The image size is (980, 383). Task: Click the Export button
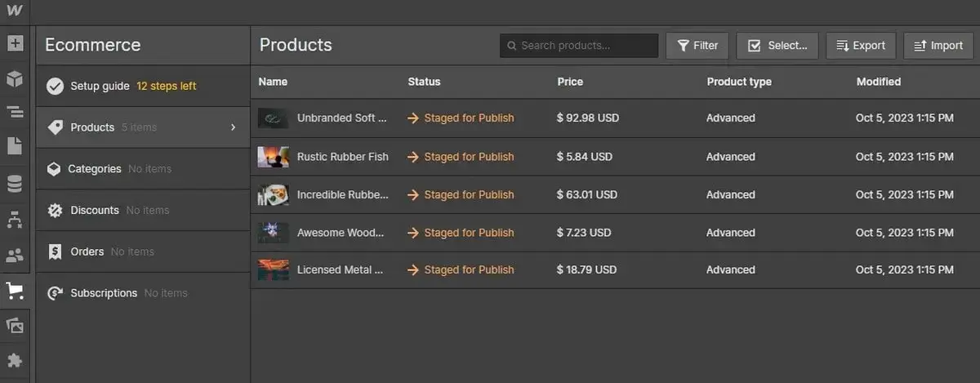click(x=861, y=46)
